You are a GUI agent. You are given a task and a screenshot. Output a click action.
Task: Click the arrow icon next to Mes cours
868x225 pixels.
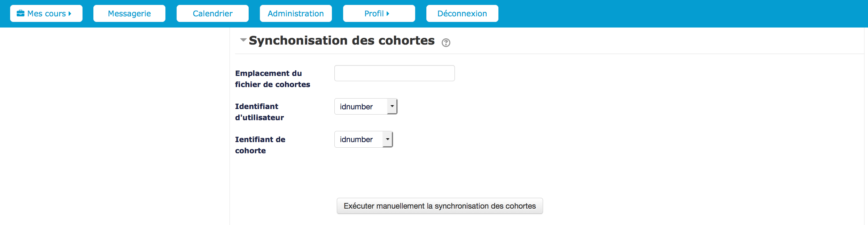click(x=70, y=14)
